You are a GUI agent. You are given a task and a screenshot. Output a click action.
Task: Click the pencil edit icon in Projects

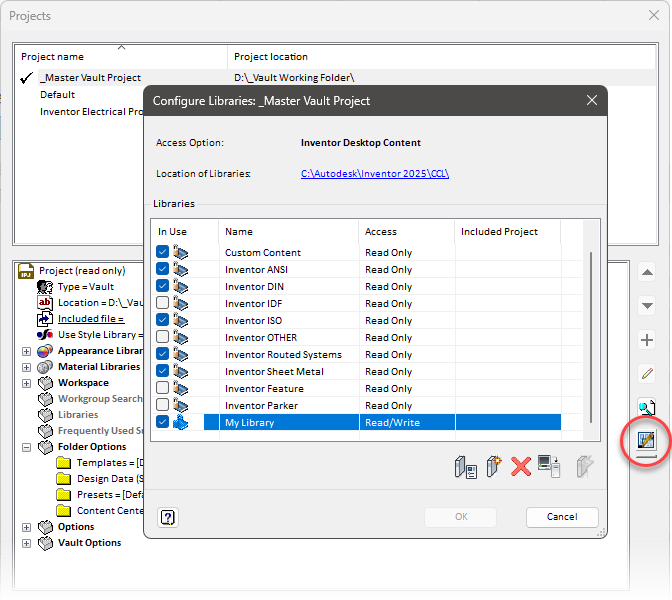(x=647, y=374)
